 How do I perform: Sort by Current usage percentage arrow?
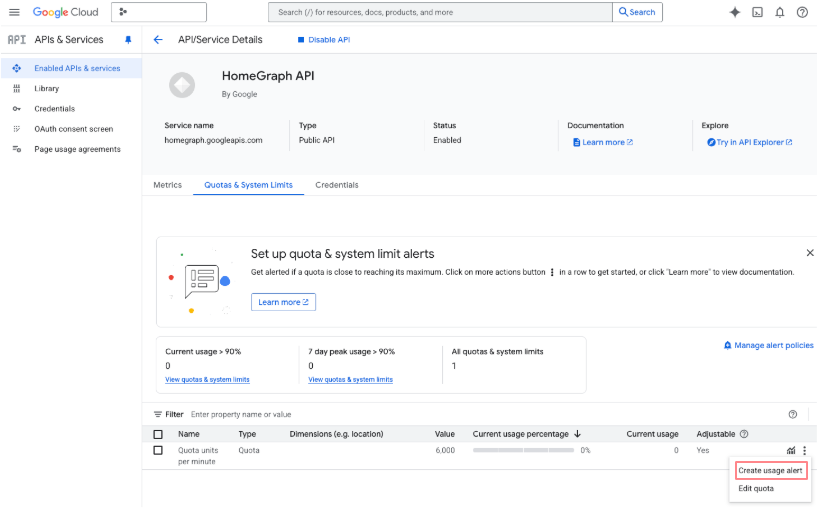coord(578,434)
